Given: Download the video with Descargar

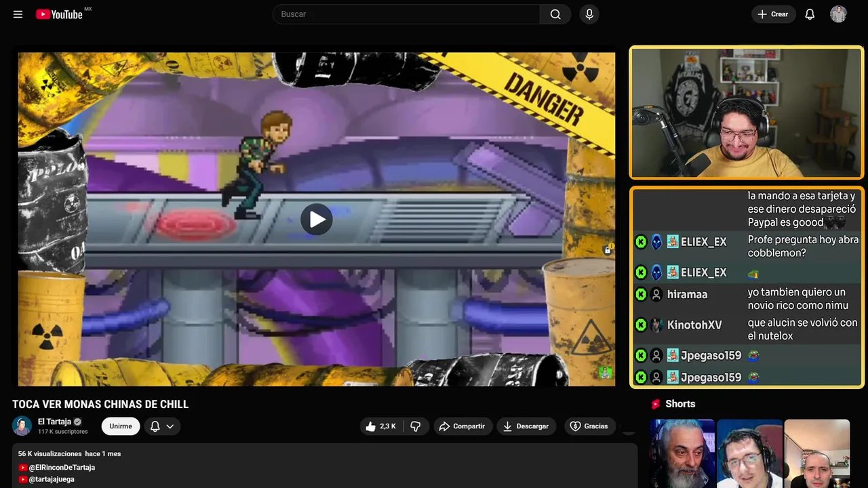Looking at the screenshot, I should coord(526,426).
